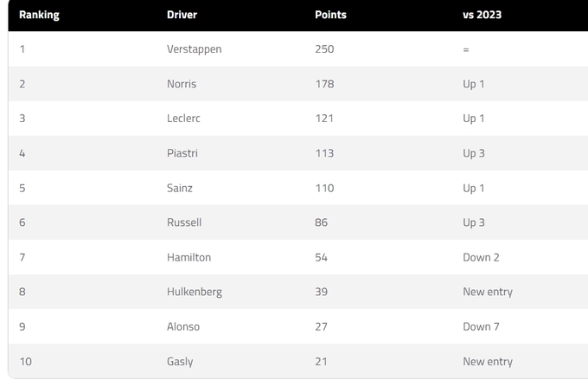Select the Sainz driver cell
The height and width of the screenshot is (380, 588).
pyautogui.click(x=180, y=188)
